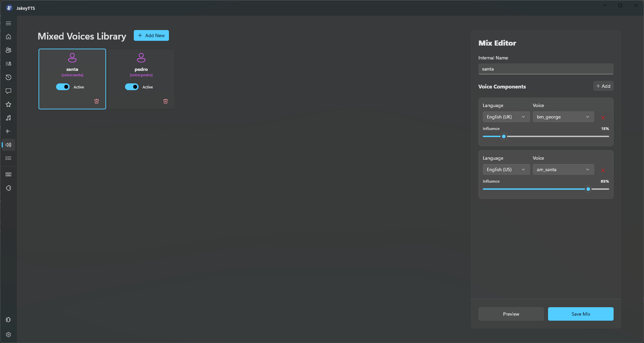Click the Mix Editor heading
This screenshot has height=343, width=644.
497,43
